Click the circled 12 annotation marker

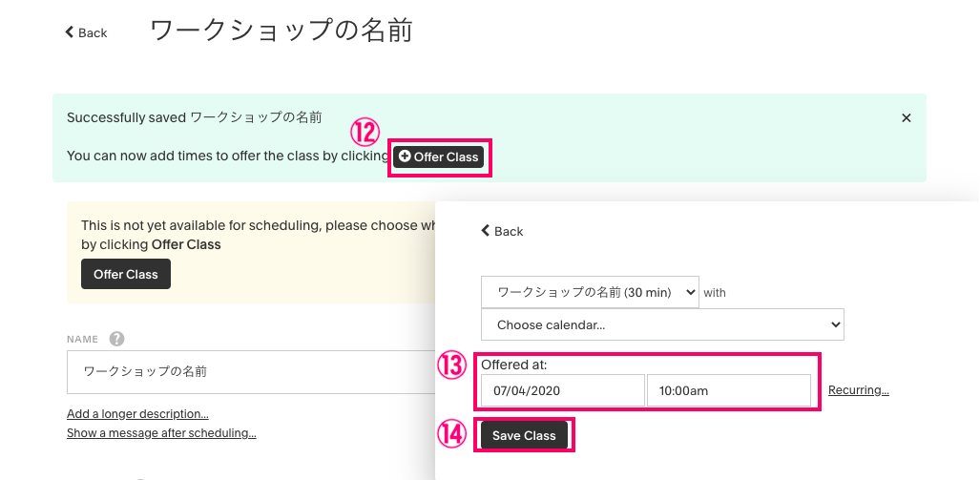coord(365,134)
